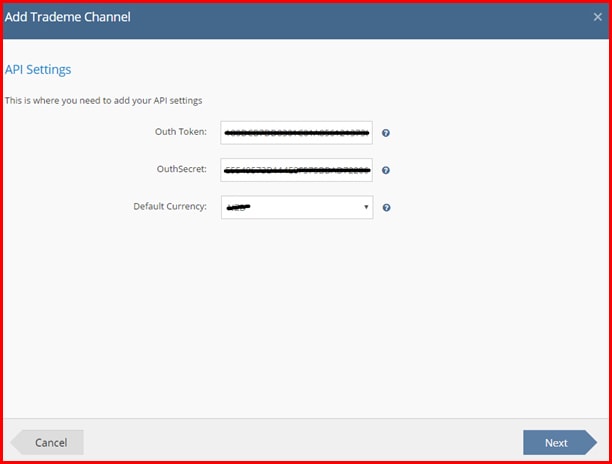Click the OuthSecret label
The image size is (612, 464).
(x=181, y=169)
